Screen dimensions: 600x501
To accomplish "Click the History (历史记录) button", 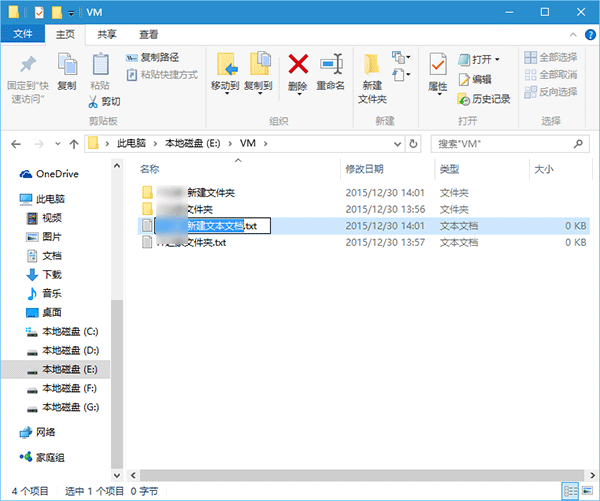I will point(484,99).
